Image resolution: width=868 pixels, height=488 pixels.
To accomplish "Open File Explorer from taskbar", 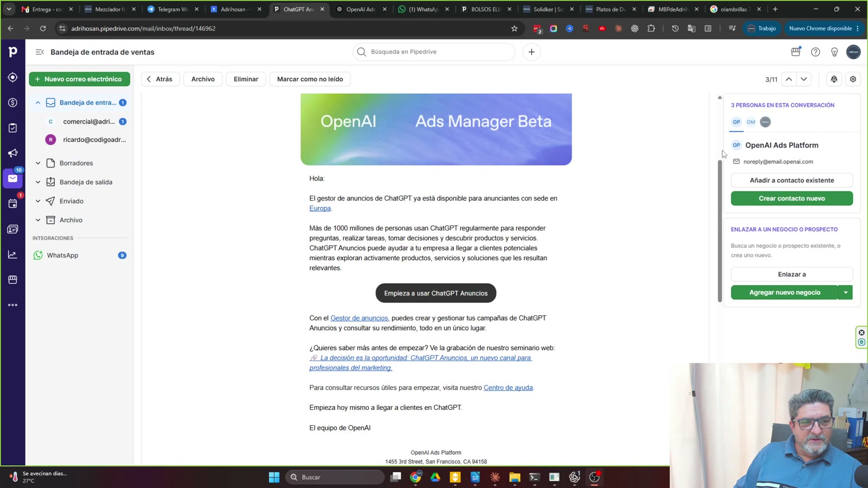I will [514, 477].
